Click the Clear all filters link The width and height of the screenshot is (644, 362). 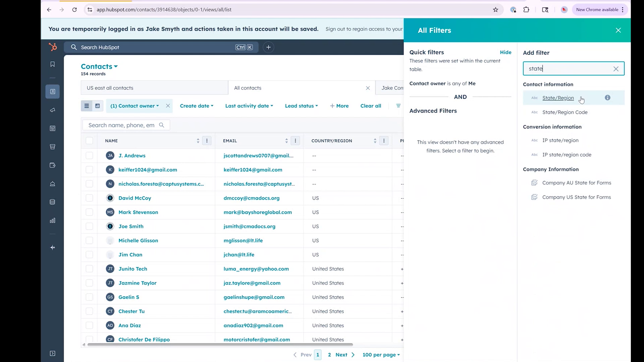pos(371,106)
